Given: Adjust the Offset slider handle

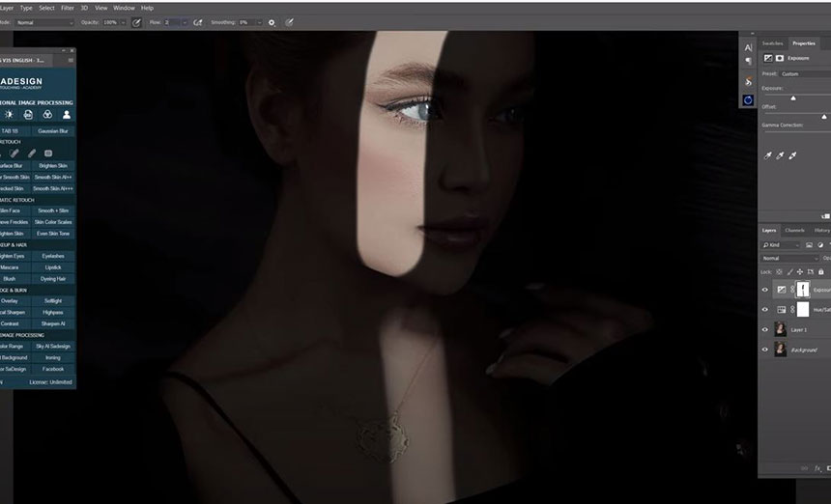Looking at the screenshot, I should point(824,117).
